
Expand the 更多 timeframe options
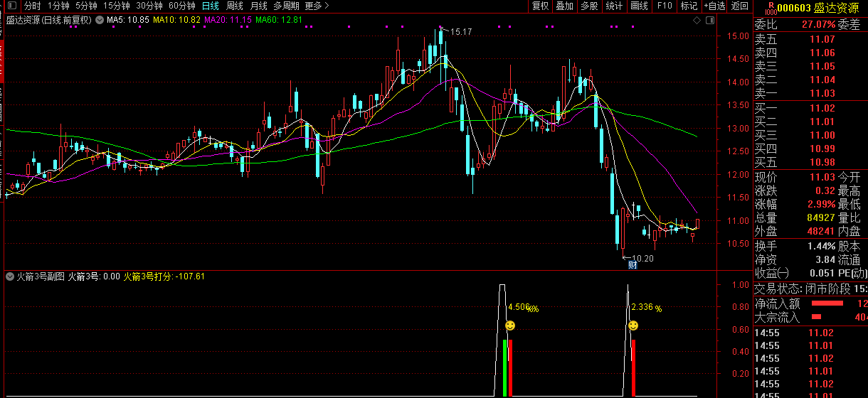tap(317, 6)
